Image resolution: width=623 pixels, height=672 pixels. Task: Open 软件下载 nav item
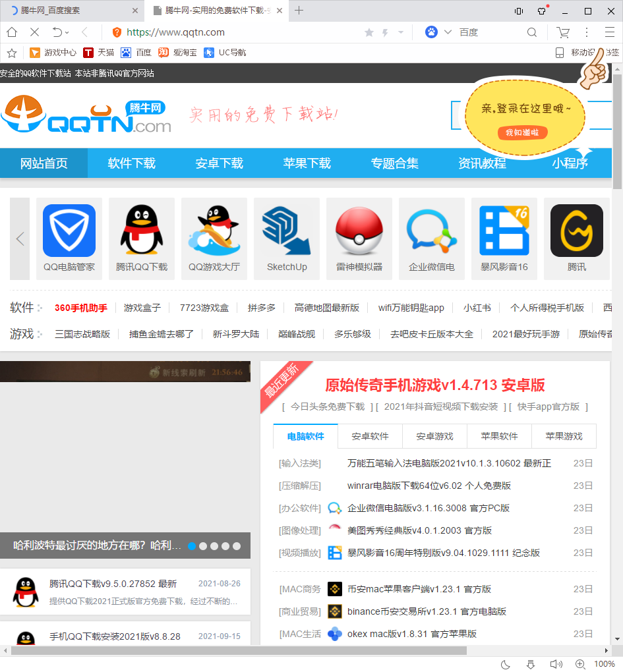click(x=132, y=163)
